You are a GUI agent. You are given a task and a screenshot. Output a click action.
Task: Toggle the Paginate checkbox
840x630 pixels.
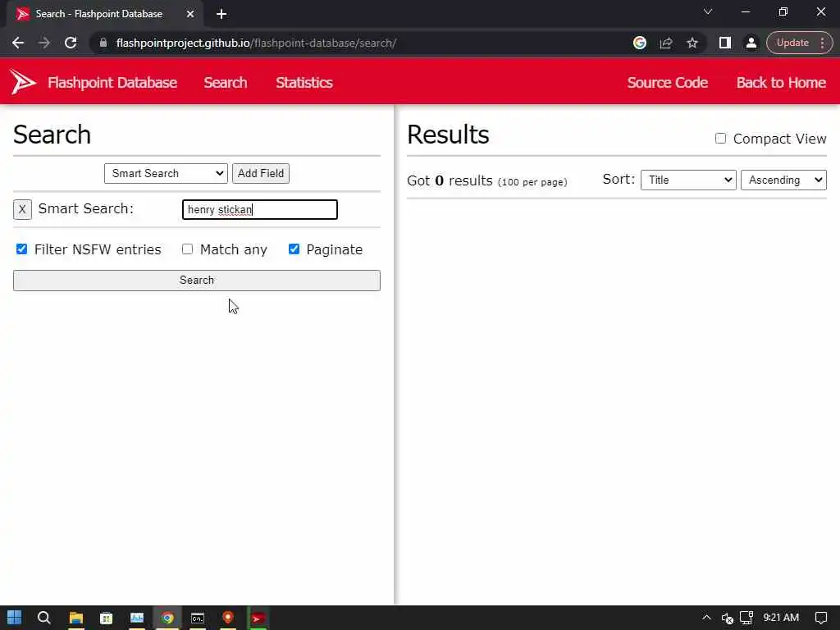pos(294,249)
